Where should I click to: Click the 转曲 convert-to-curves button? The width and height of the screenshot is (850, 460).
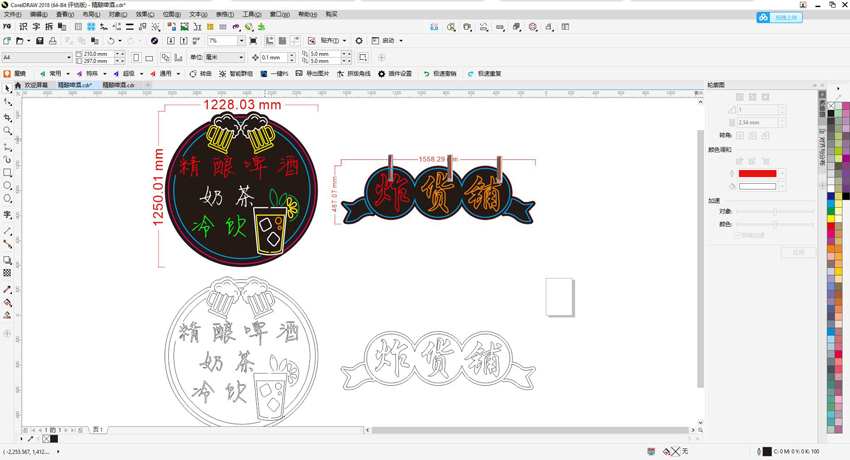pyautogui.click(x=201, y=74)
